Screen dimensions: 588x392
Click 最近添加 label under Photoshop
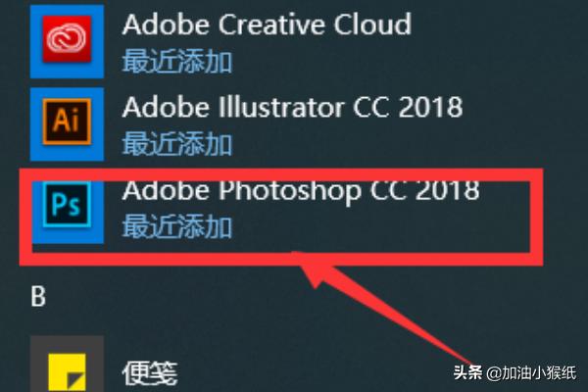(x=177, y=226)
